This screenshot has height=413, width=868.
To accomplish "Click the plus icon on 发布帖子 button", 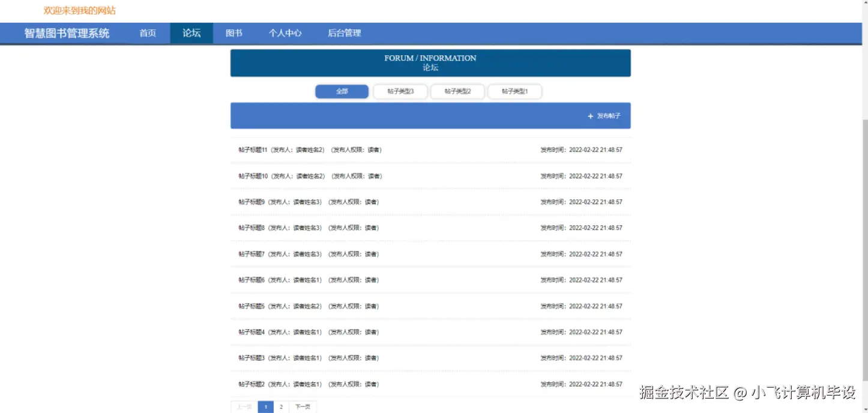I will point(590,116).
